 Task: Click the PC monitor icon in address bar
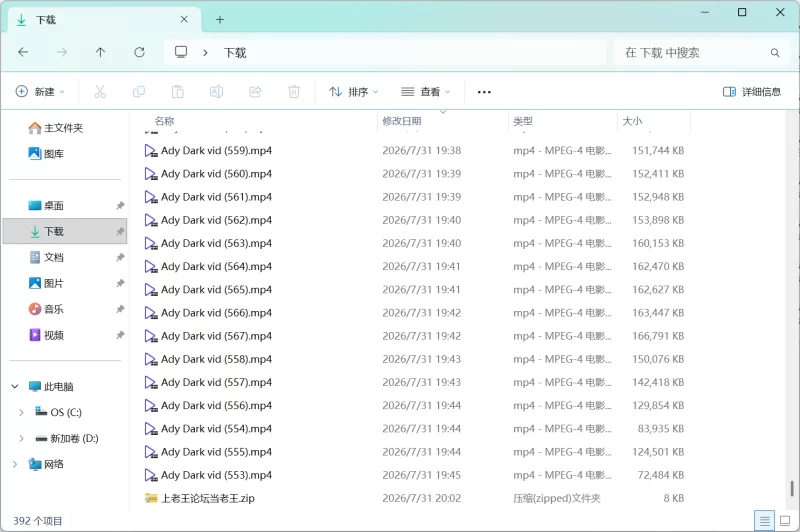(x=181, y=52)
